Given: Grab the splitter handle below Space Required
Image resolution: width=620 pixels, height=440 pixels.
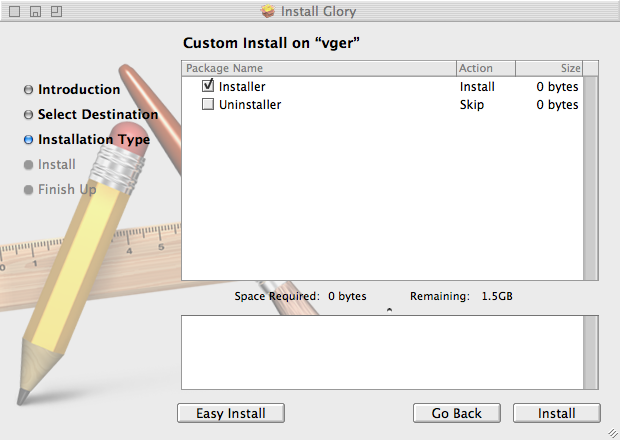Looking at the screenshot, I should point(389,310).
